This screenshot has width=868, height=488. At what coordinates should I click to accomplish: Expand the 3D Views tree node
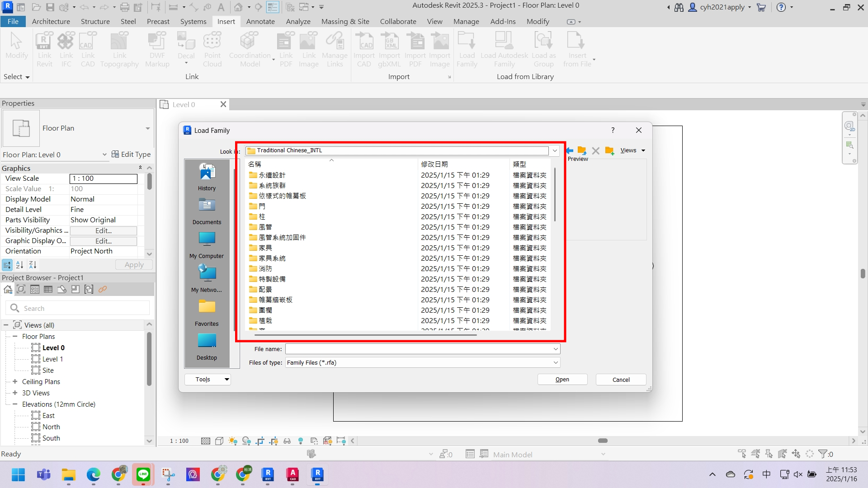[15, 393]
